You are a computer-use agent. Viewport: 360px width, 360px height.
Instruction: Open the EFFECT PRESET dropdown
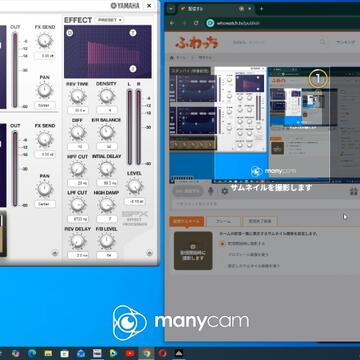[x=109, y=20]
